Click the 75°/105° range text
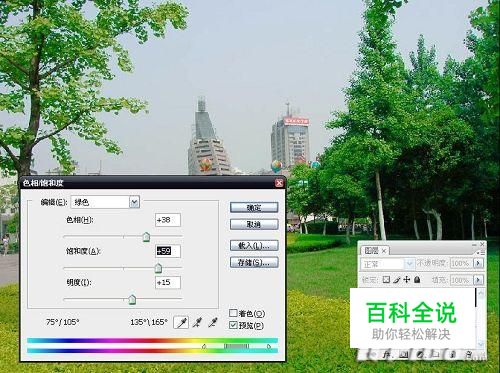Image resolution: width=500 pixels, height=373 pixels. coord(63,322)
